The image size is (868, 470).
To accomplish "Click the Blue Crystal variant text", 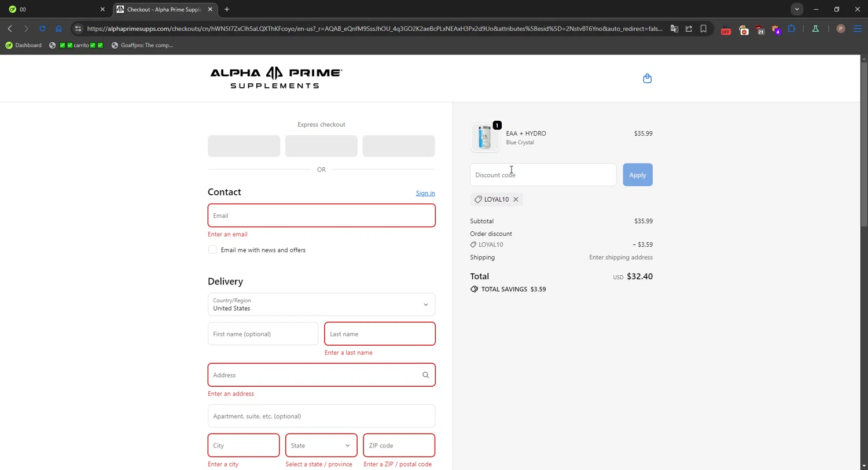I will tap(520, 142).
